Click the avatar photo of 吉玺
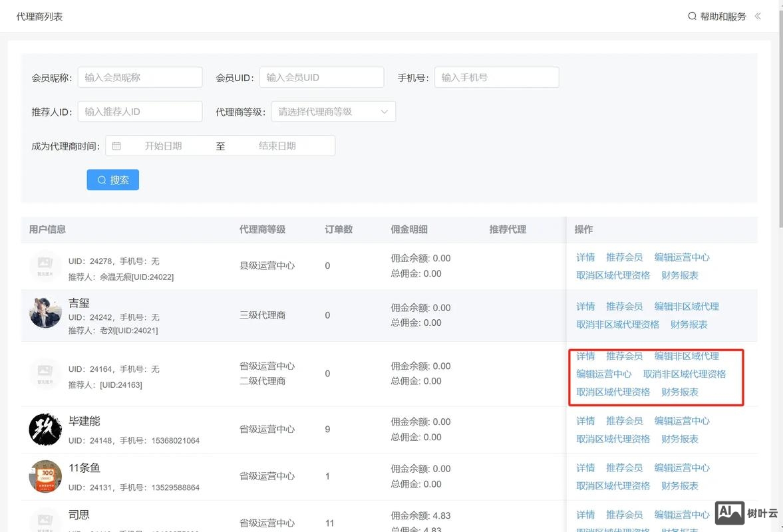The width and height of the screenshot is (783, 532). coord(45,315)
